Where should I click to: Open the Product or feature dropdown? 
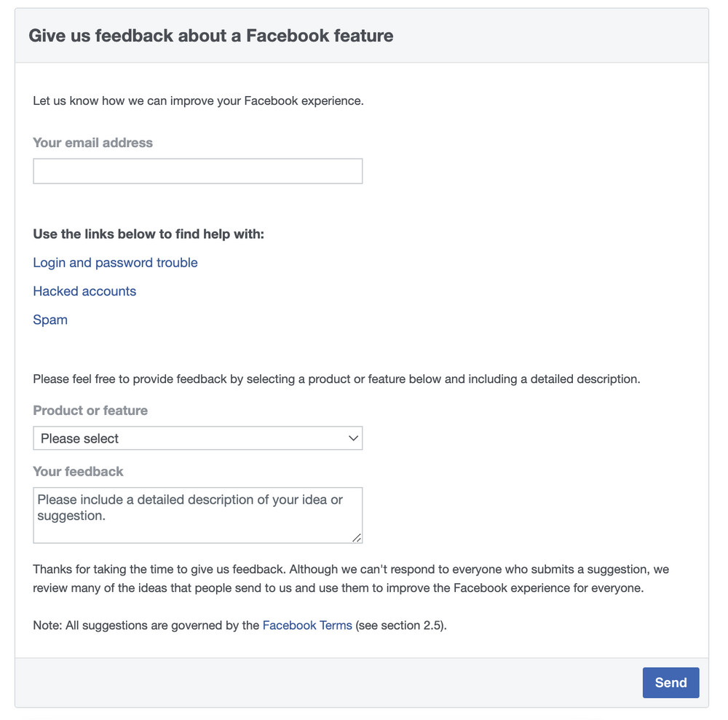197,438
